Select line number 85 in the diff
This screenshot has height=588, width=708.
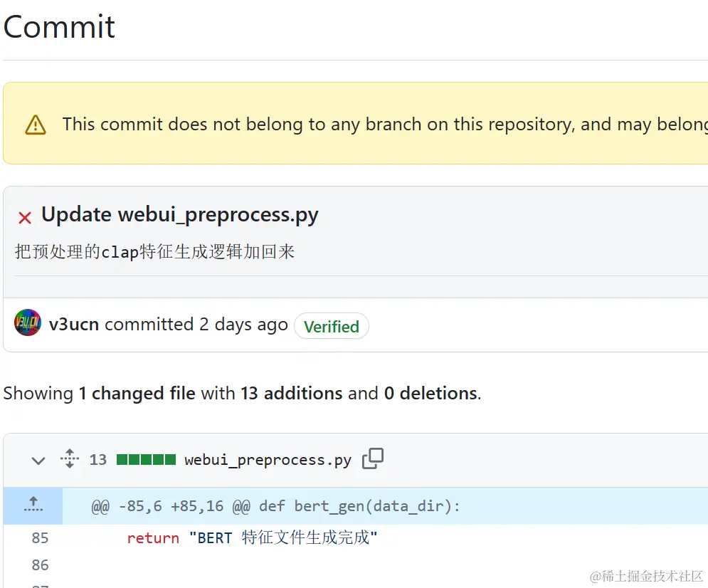pyautogui.click(x=40, y=538)
